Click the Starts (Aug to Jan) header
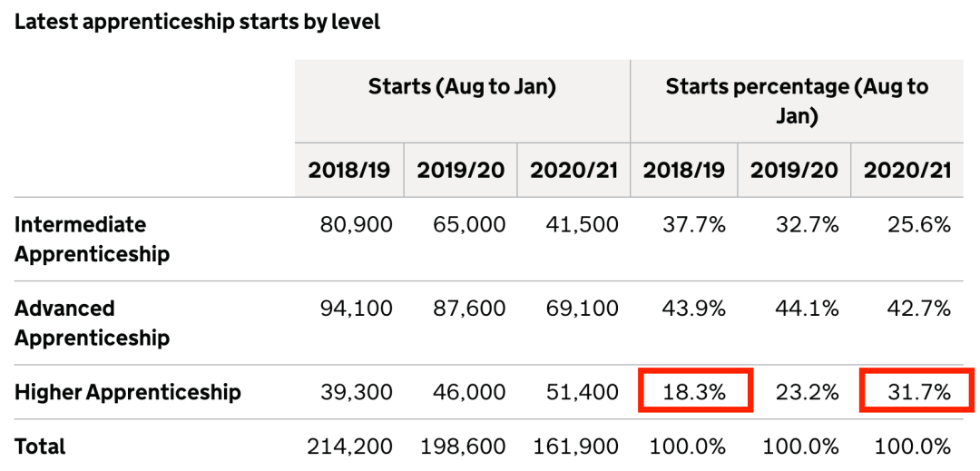This screenshot has height=471, width=980. click(x=462, y=87)
